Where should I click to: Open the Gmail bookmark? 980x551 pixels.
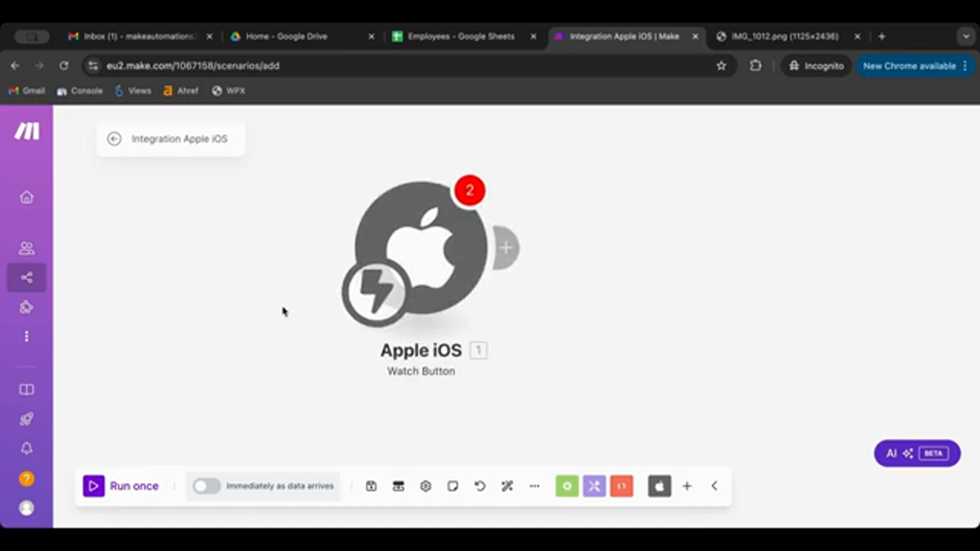27,90
